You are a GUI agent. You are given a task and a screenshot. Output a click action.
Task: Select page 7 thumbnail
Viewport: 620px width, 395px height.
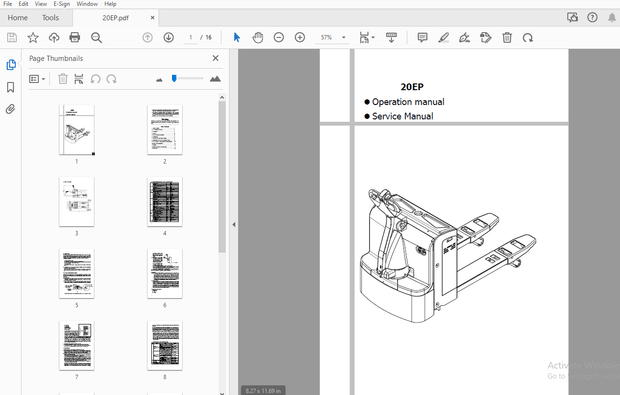tap(77, 346)
